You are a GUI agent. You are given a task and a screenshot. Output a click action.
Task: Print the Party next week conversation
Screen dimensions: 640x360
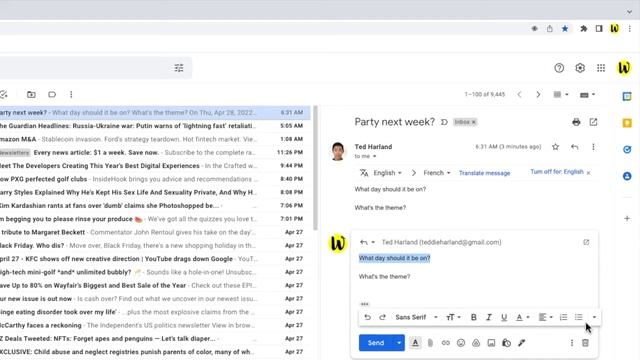(576, 122)
